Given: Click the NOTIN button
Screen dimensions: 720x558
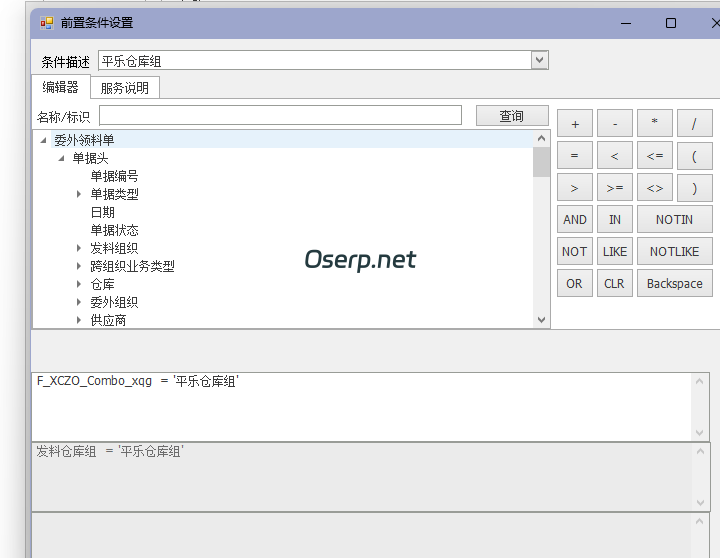Looking at the screenshot, I should point(675,220).
